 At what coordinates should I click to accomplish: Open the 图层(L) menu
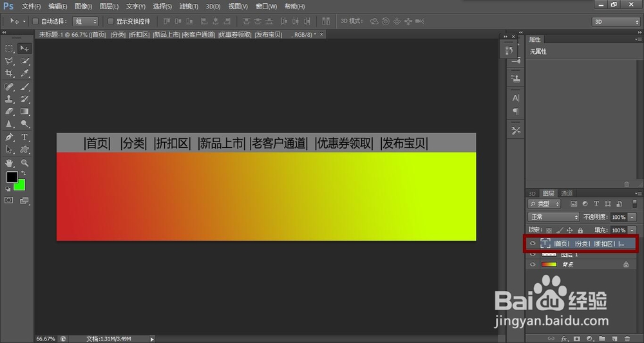click(x=109, y=6)
